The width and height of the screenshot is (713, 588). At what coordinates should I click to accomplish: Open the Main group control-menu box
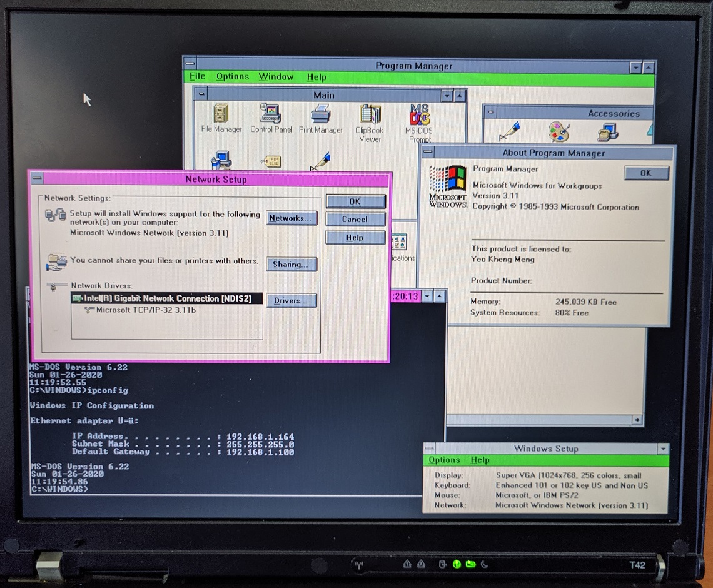tap(201, 94)
